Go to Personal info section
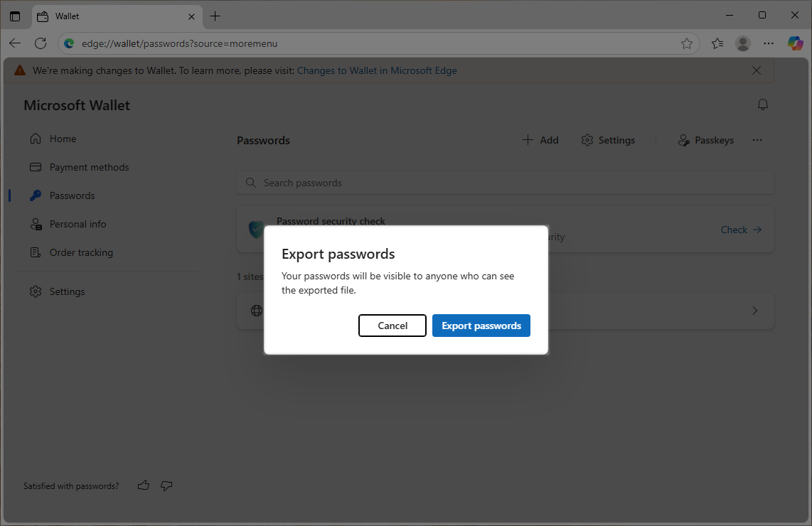 pyautogui.click(x=78, y=224)
